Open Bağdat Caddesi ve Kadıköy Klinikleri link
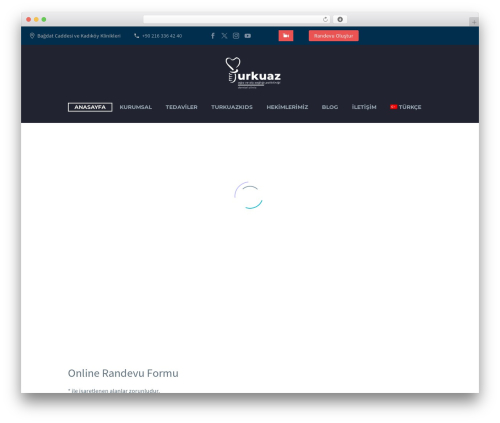The height and width of the screenshot is (423, 500). pos(79,36)
